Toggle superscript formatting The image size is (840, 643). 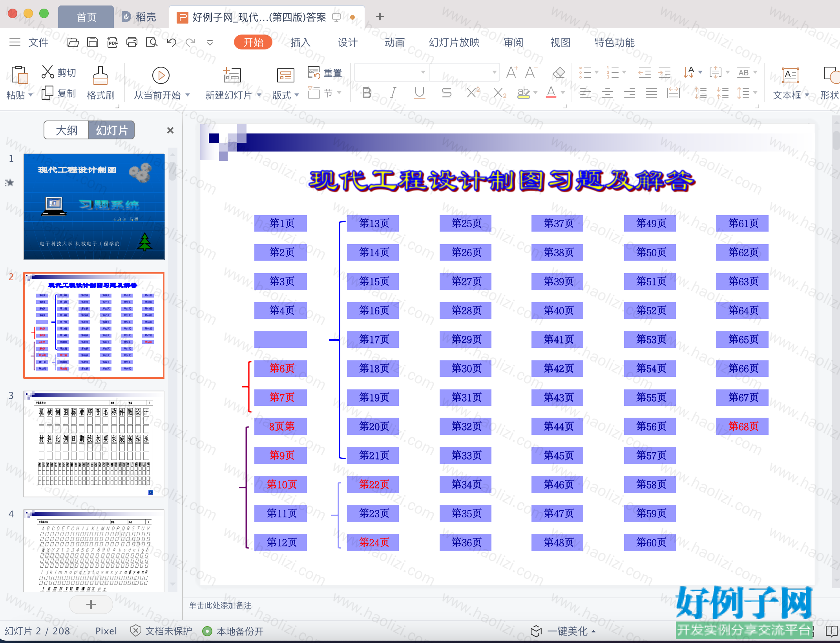click(x=473, y=93)
